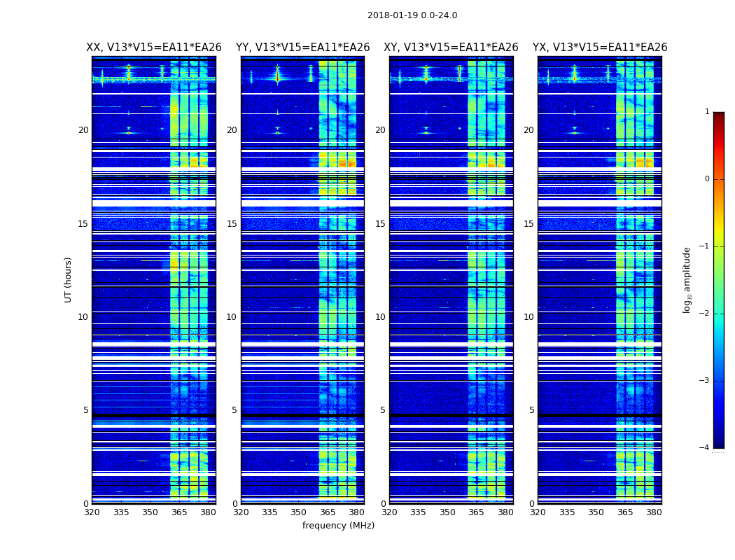Click the frequency (MHz) x-axis label
This screenshot has width=735, height=560.
click(338, 526)
